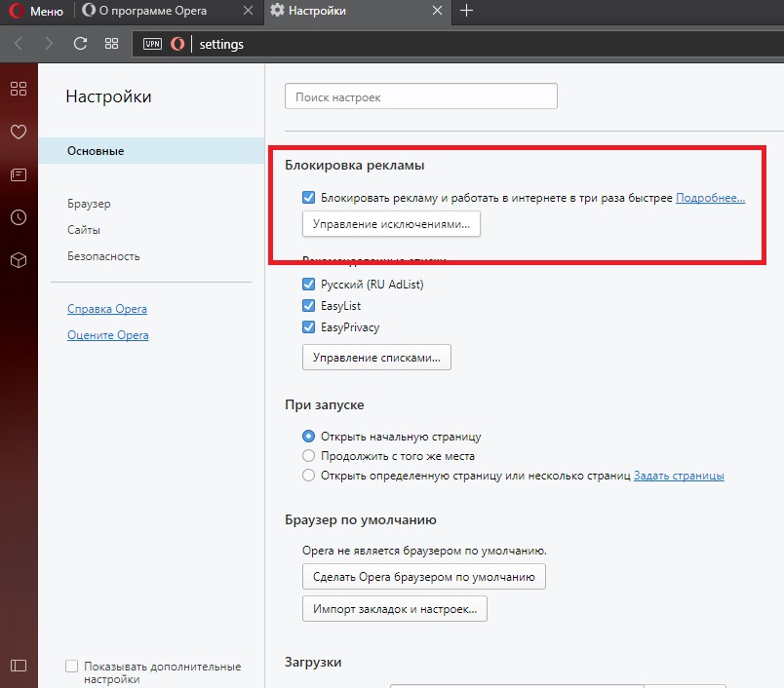The image size is (784, 688).
Task: Select the Основные settings section
Action: click(x=151, y=151)
